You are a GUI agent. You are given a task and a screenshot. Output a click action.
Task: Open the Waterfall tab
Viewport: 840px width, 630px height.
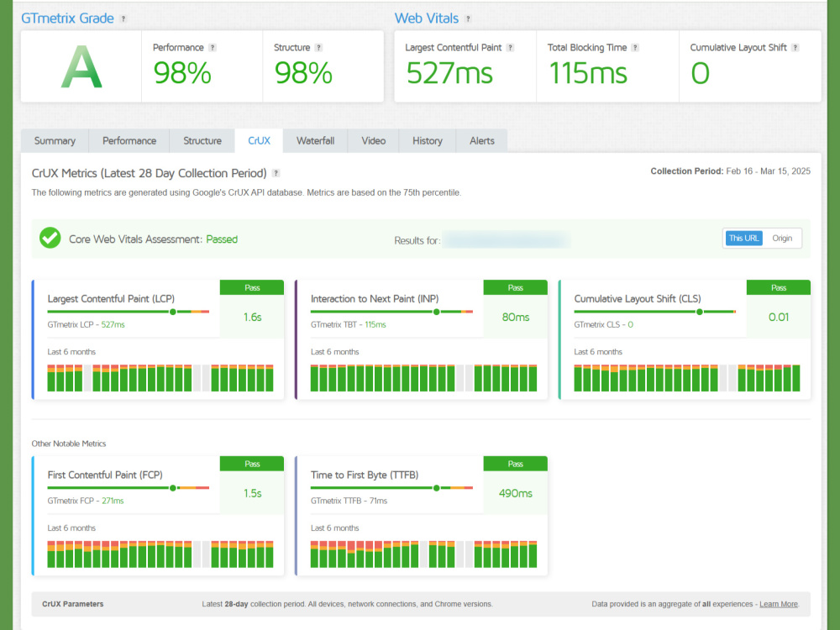315,141
